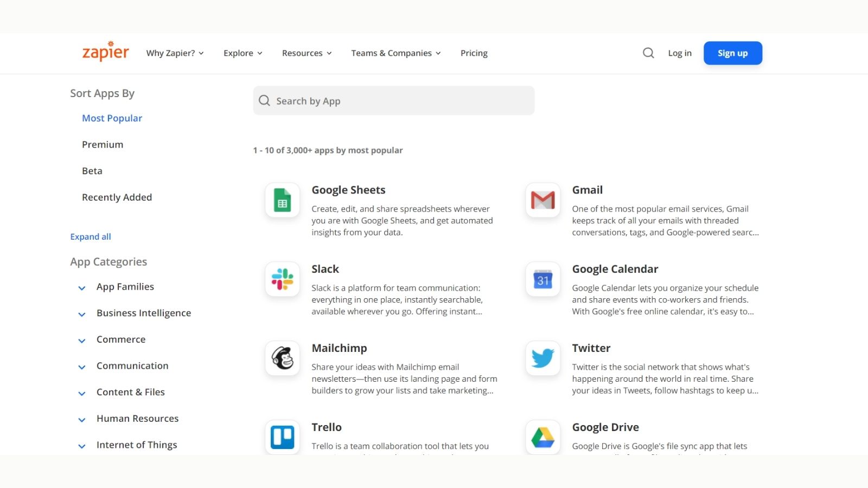Open the Google Sheets title link
The width and height of the screenshot is (868, 488).
coord(348,190)
